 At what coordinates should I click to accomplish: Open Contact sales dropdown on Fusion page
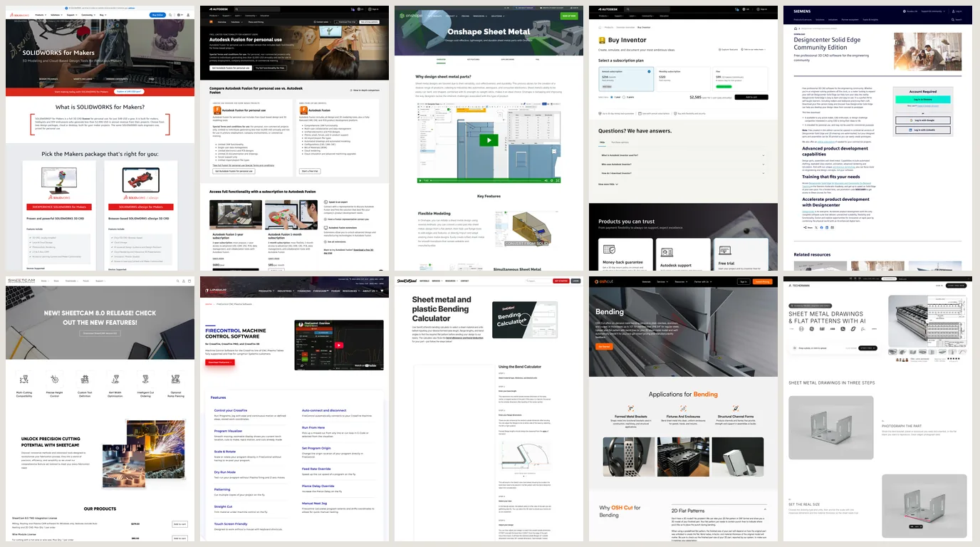(323, 22)
